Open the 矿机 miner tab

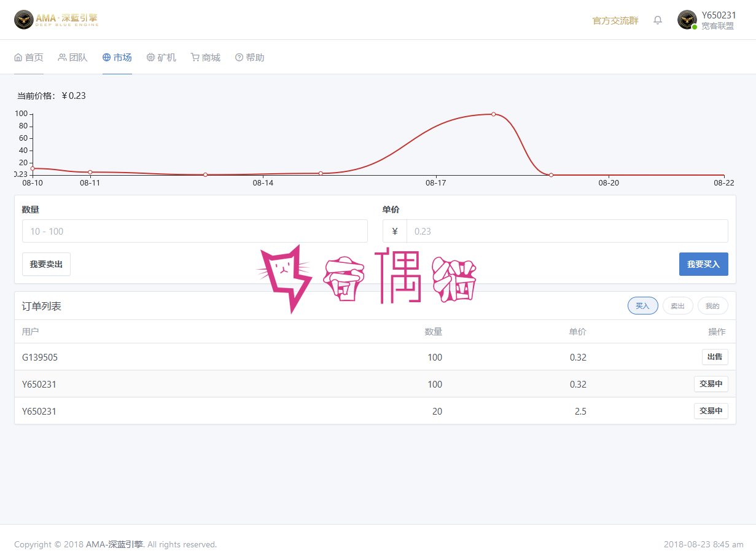click(x=162, y=57)
